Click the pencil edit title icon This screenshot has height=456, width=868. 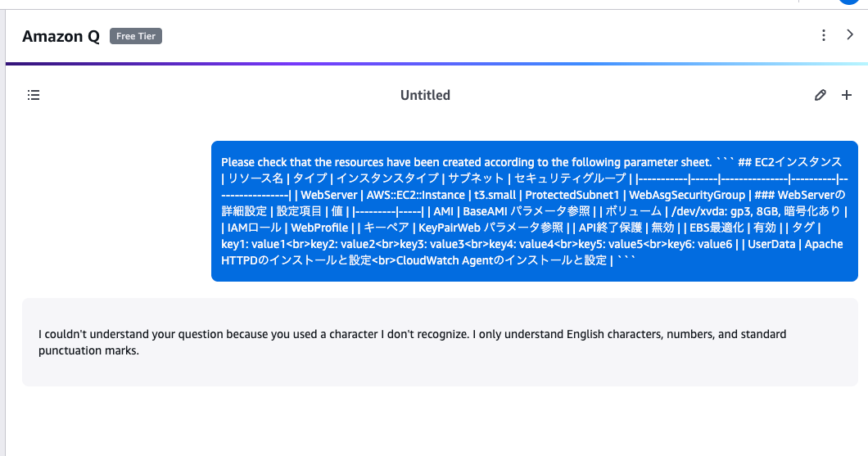tap(821, 95)
